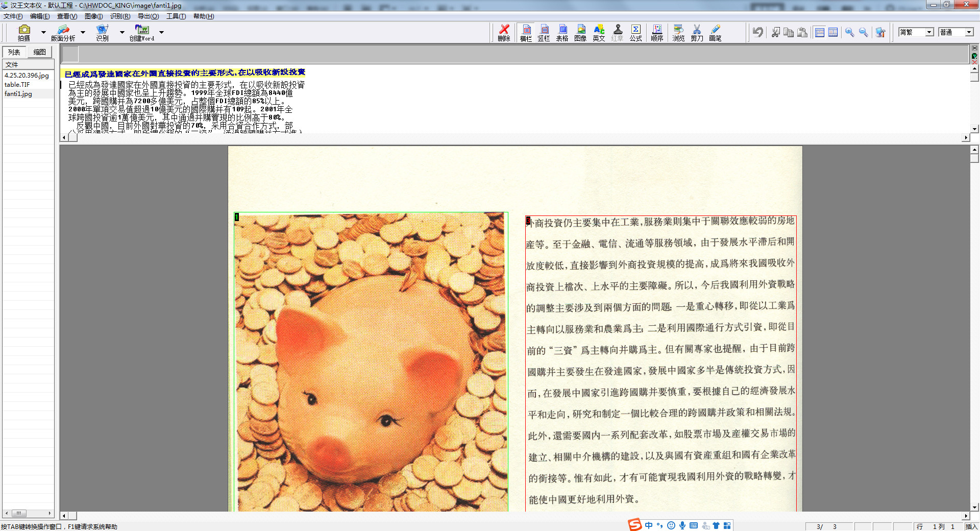Select the 横栏 horizontal column tool
980x531 pixels.
coord(526,32)
